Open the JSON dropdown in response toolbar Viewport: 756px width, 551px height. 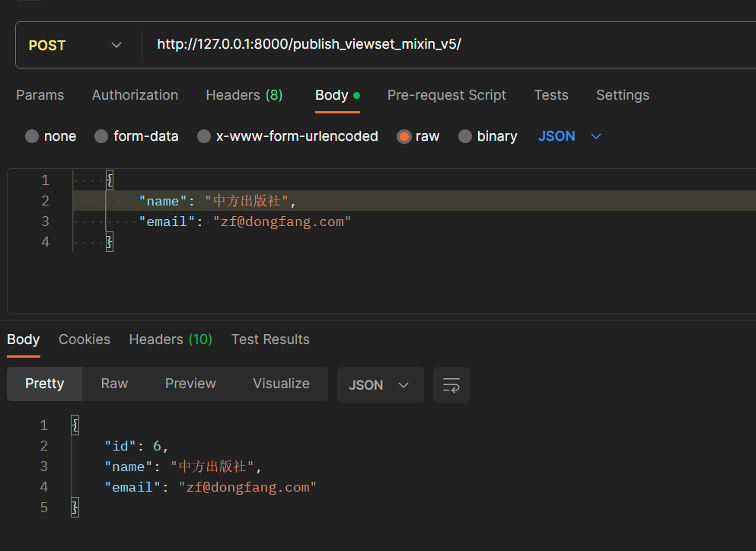tap(380, 385)
